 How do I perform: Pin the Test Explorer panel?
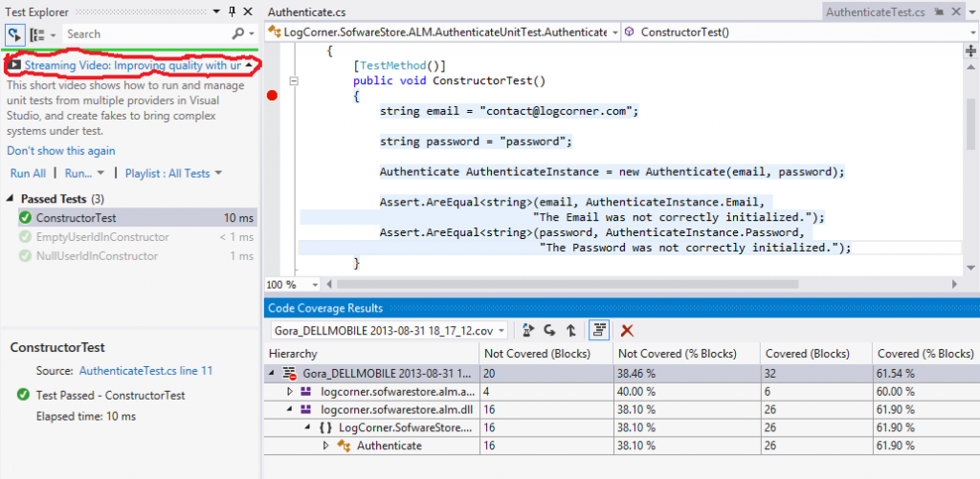click(232, 11)
